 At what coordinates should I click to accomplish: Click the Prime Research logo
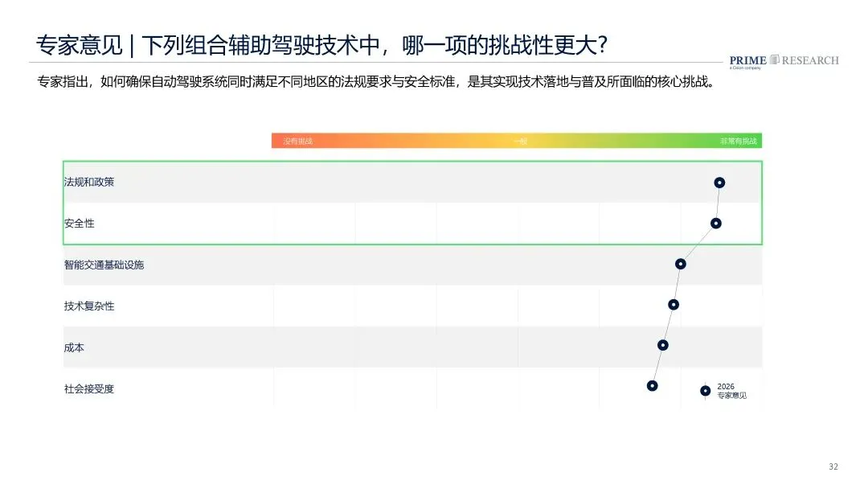click(784, 61)
